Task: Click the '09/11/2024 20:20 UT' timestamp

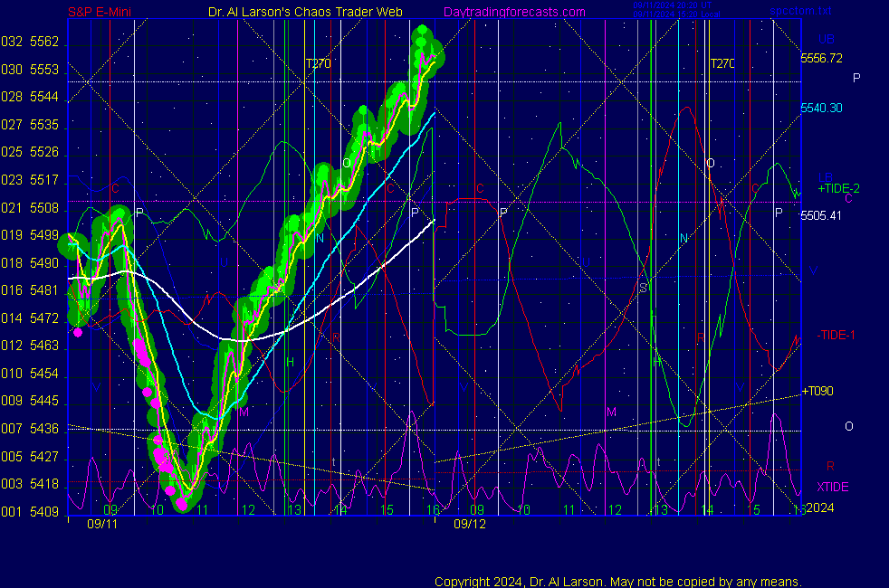Action: click(672, 5)
